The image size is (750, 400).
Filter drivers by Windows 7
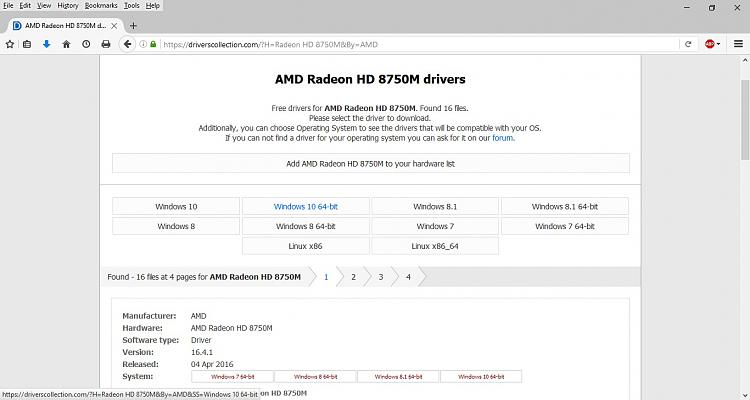[x=435, y=226]
